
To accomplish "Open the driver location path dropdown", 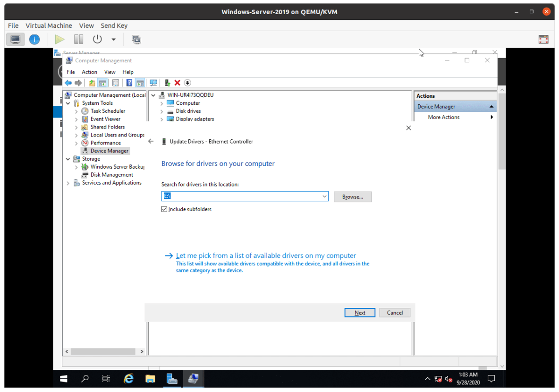I will [x=324, y=196].
